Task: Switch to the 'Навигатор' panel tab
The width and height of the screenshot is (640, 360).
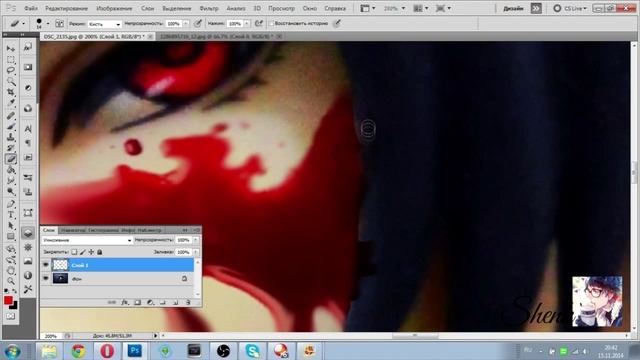Action: (73, 230)
